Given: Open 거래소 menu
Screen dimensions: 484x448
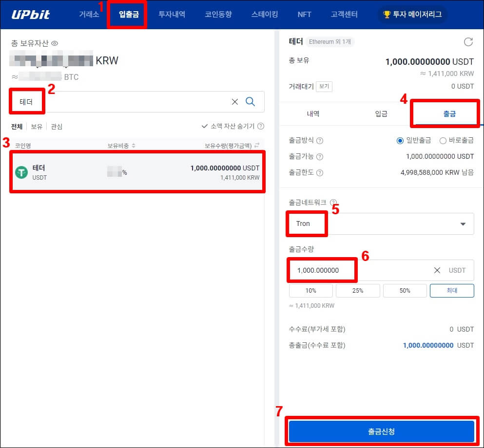Looking at the screenshot, I should 89,15.
